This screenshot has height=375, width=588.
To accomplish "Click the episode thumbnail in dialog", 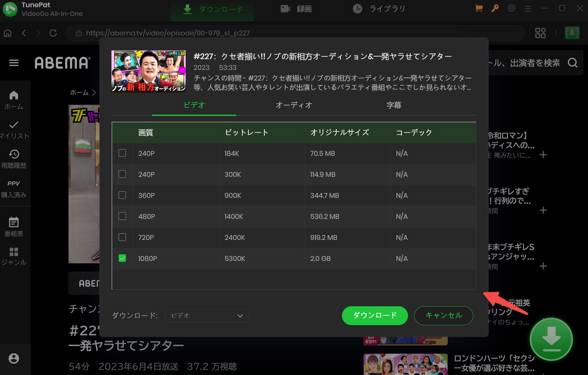I will (148, 71).
